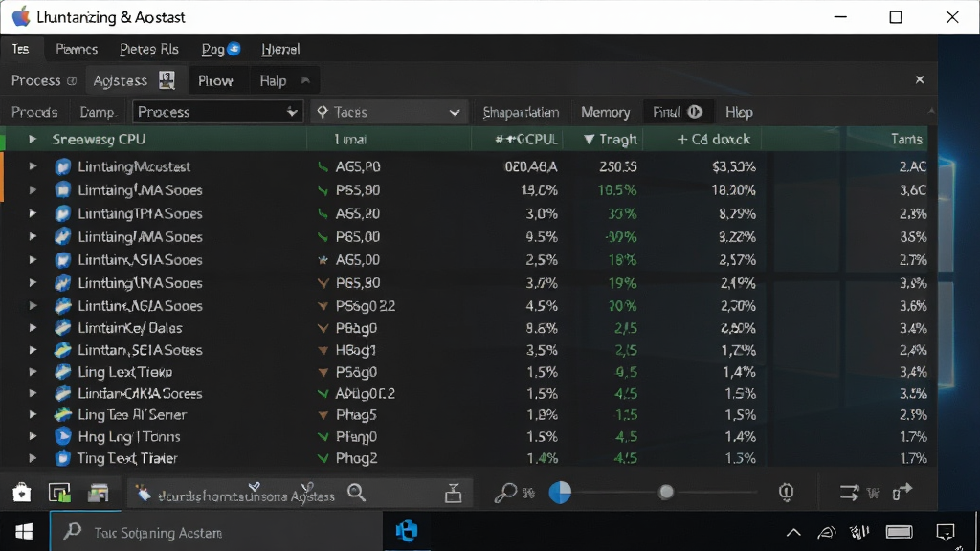Click the blue pie chart icon
The image size is (980, 551).
pos(560,493)
